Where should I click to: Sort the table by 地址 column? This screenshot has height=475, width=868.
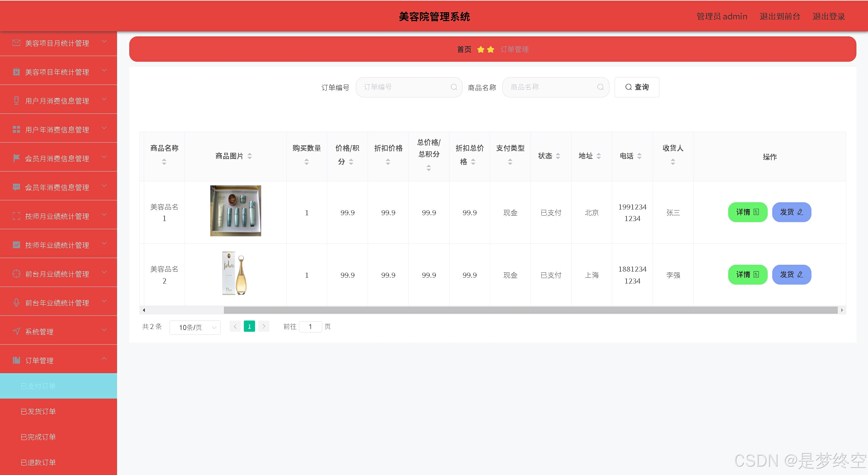pos(599,156)
